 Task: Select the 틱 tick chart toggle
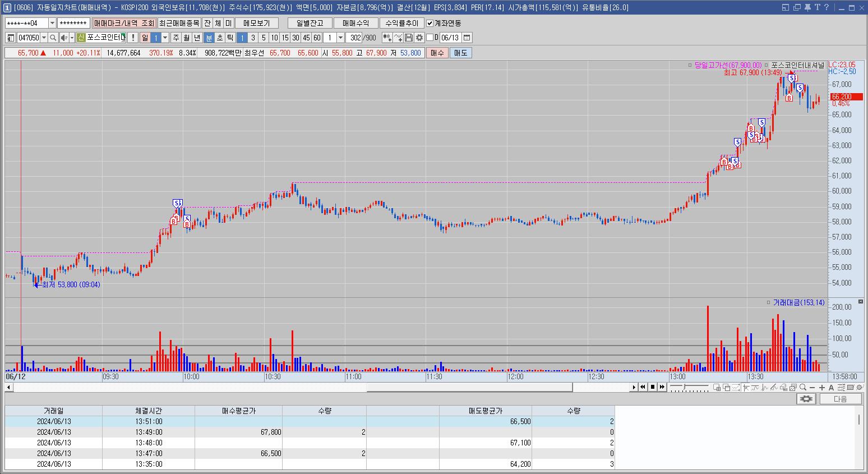coord(230,38)
